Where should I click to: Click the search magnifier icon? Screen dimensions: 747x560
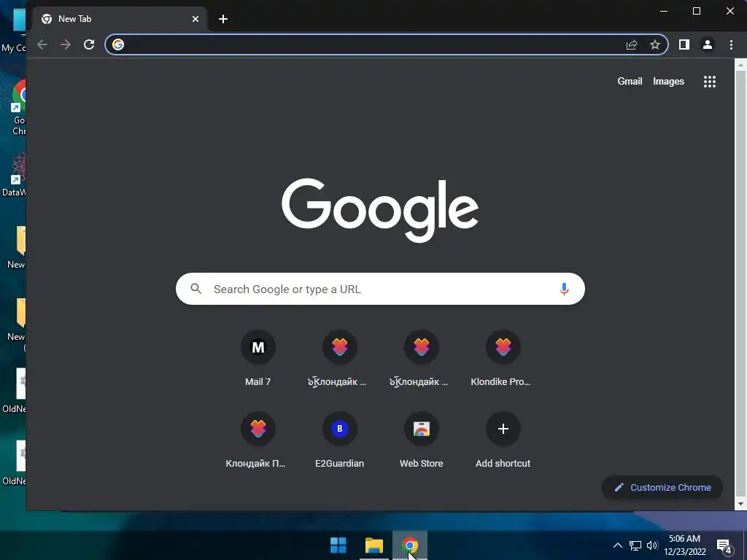coord(196,289)
